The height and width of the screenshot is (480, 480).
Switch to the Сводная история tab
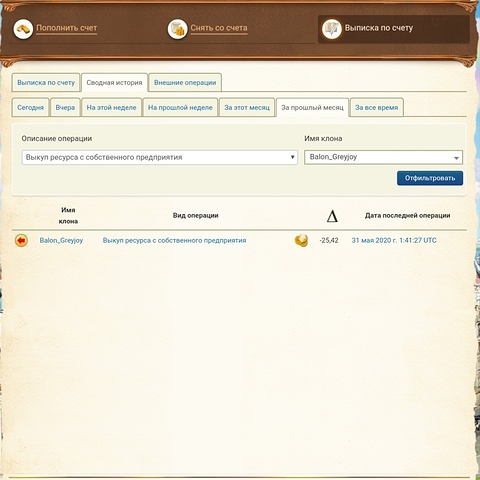(x=114, y=83)
